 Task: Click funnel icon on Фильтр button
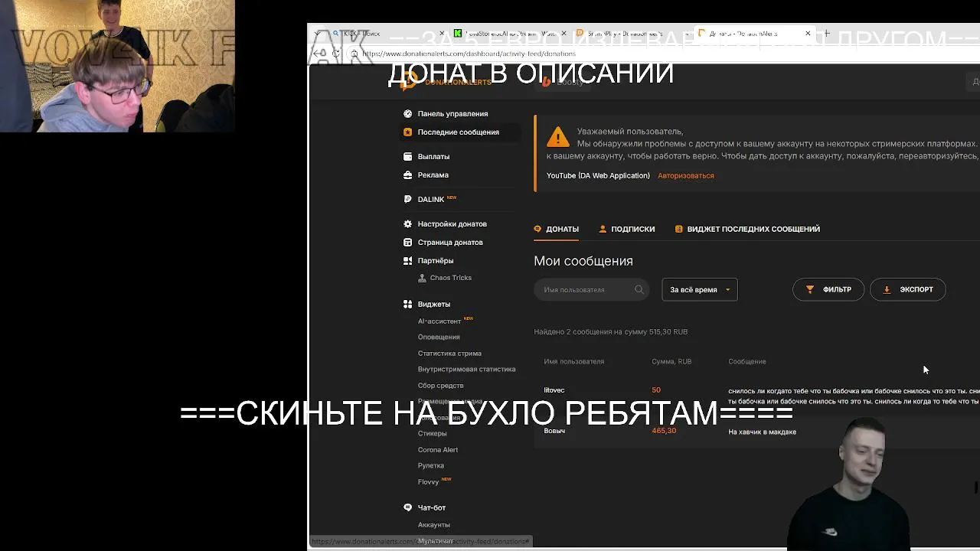click(x=810, y=289)
